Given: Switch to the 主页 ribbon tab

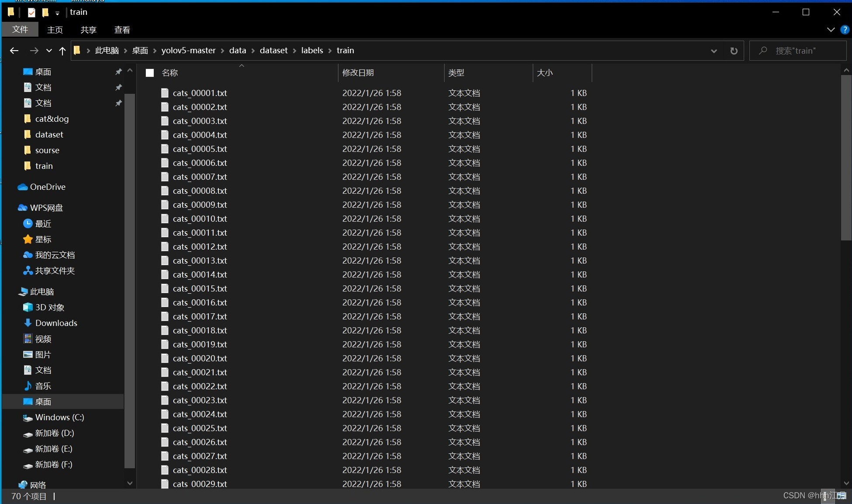Looking at the screenshot, I should [x=55, y=30].
